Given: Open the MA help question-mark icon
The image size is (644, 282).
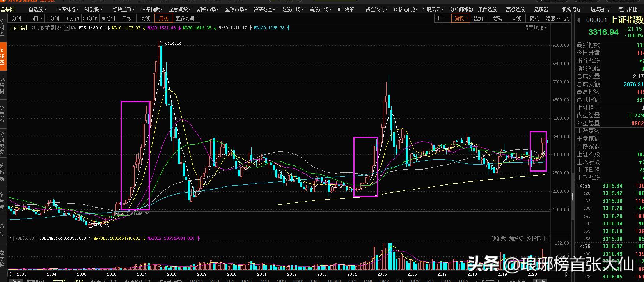Looking at the screenshot, I should 67,28.
